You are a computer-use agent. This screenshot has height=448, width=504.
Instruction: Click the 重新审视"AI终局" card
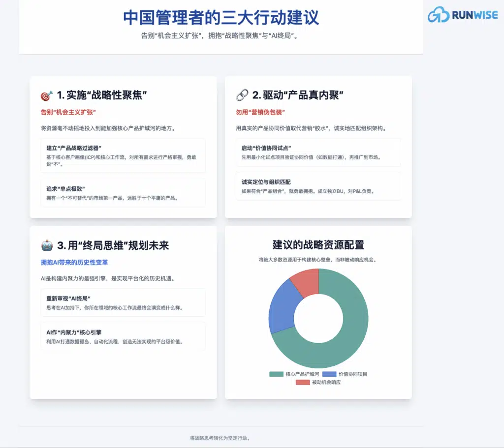(123, 302)
